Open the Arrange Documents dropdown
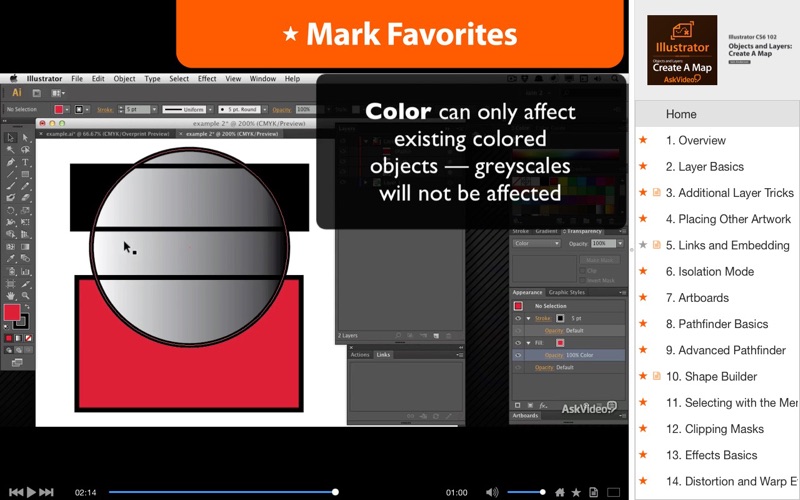The image size is (800, 500). [58, 93]
